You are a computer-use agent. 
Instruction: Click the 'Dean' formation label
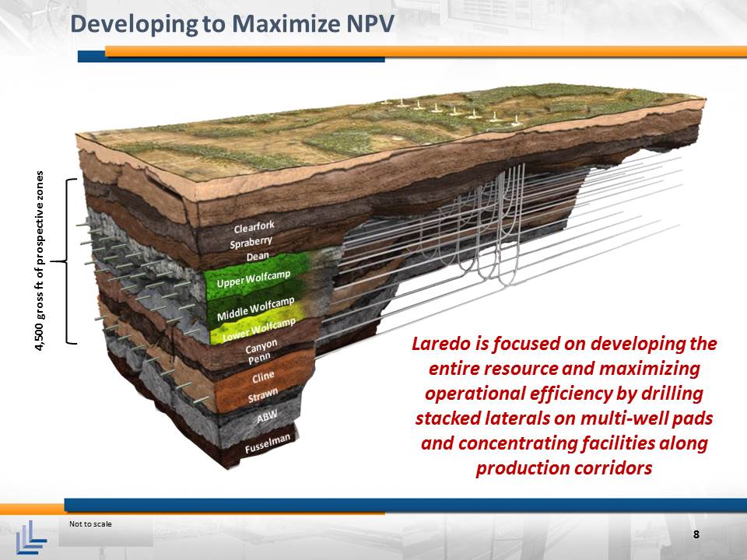(x=258, y=257)
